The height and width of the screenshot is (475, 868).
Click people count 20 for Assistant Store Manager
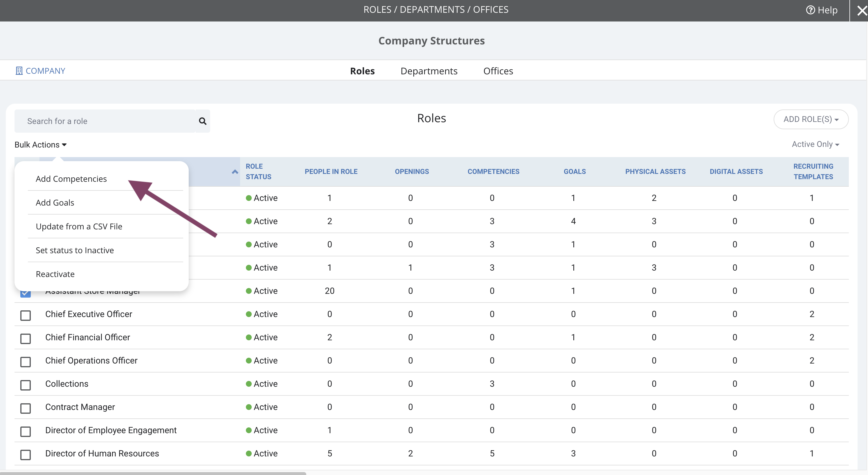[x=329, y=291]
